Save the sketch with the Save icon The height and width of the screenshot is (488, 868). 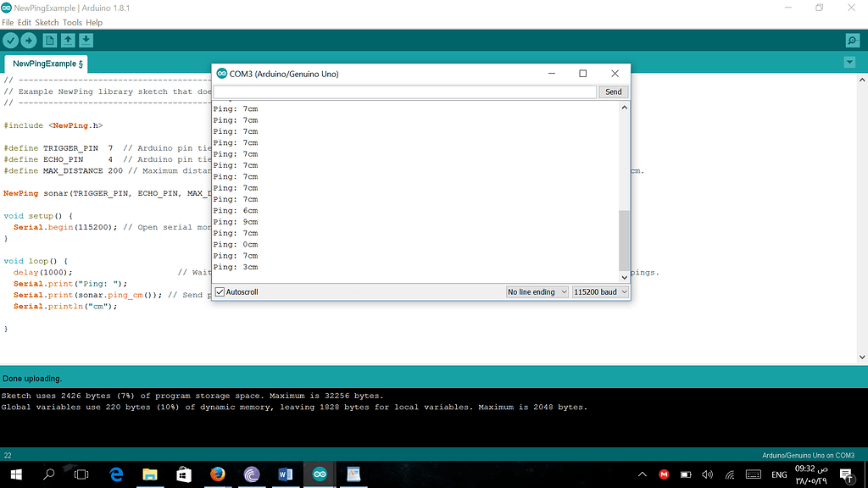[86, 39]
